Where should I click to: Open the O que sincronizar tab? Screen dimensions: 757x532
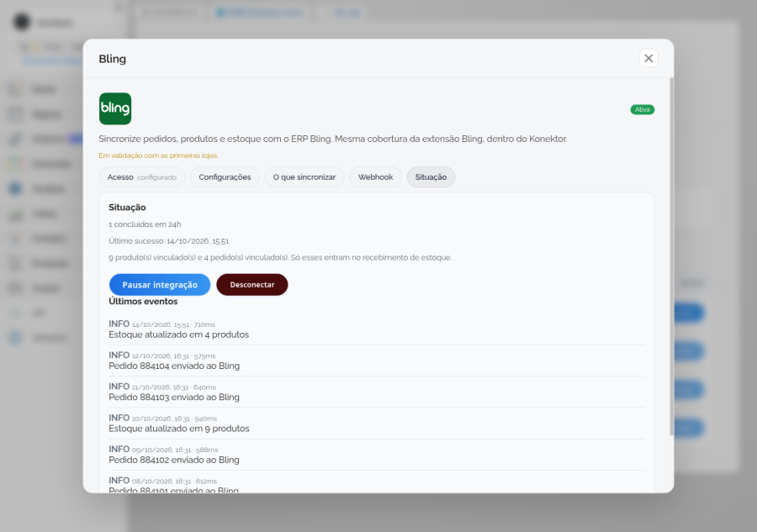[x=304, y=177]
